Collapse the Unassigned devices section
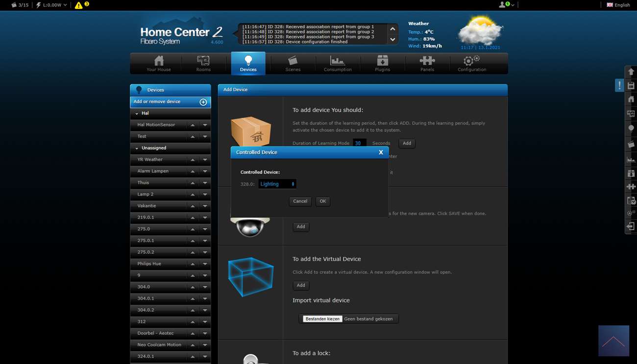This screenshot has height=364, width=637. click(x=137, y=148)
